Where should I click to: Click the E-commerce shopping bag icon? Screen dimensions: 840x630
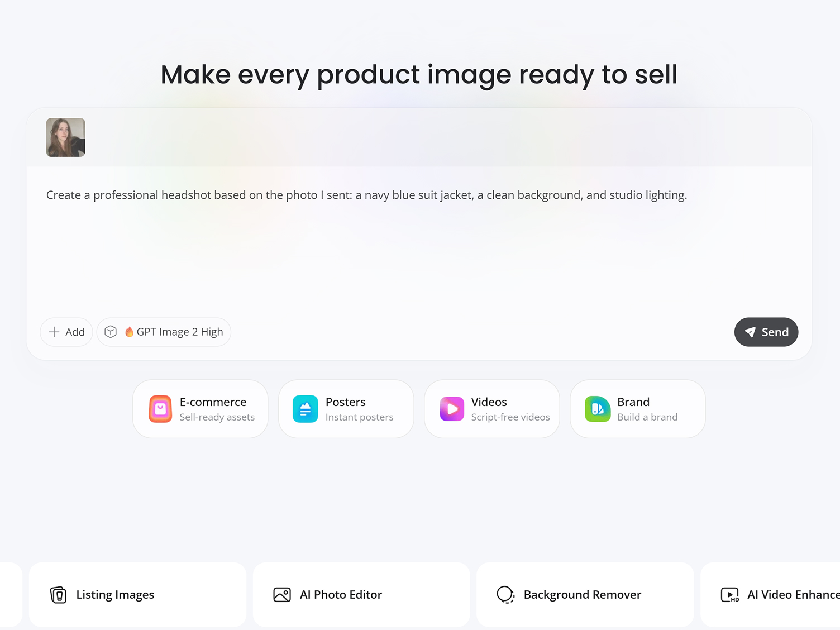[x=160, y=409]
